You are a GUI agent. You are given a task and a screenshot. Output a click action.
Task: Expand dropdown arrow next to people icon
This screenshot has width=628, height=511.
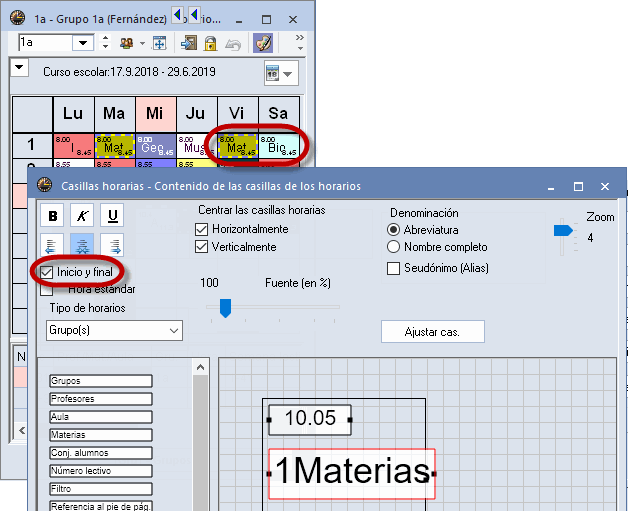(x=142, y=43)
